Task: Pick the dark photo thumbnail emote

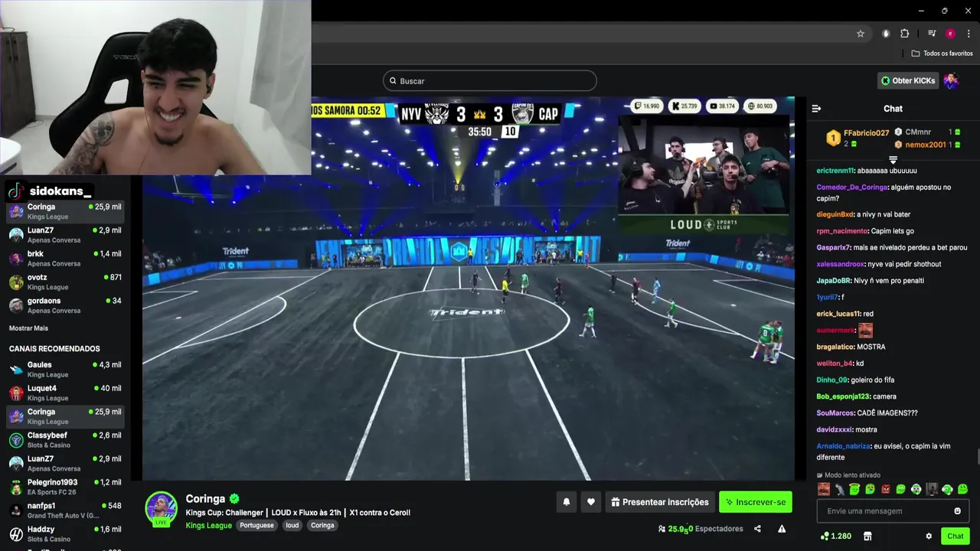Action: 932,490
